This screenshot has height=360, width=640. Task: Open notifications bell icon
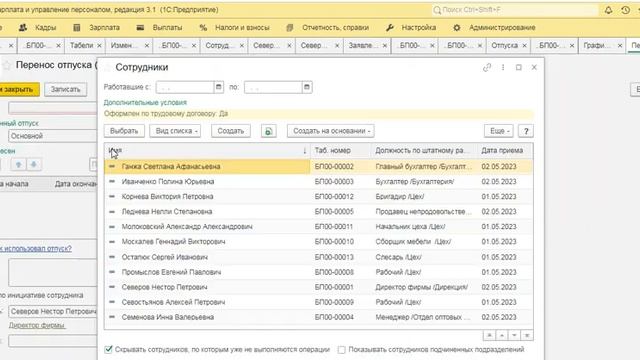click(x=608, y=10)
